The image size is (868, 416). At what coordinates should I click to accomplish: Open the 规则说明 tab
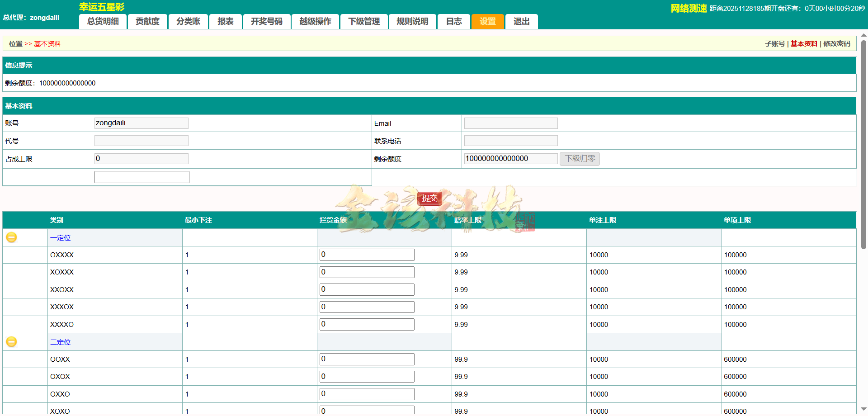tap(412, 21)
